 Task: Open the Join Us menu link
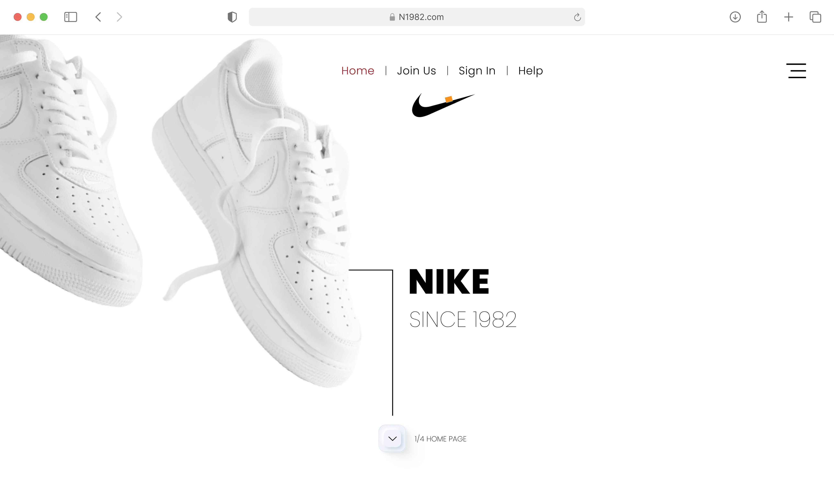tap(416, 71)
